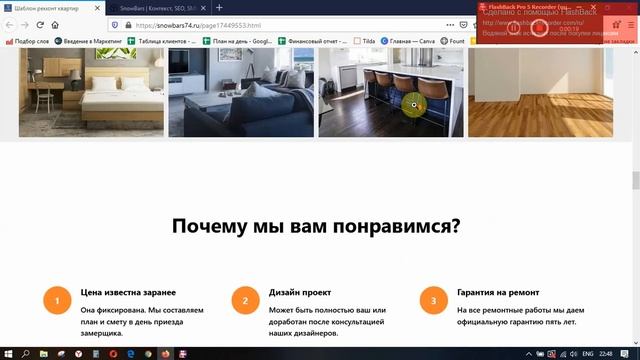This screenshot has height=360, width=640.
Task: Click the Почему мы вам понравимся? heading
Action: 316,226
